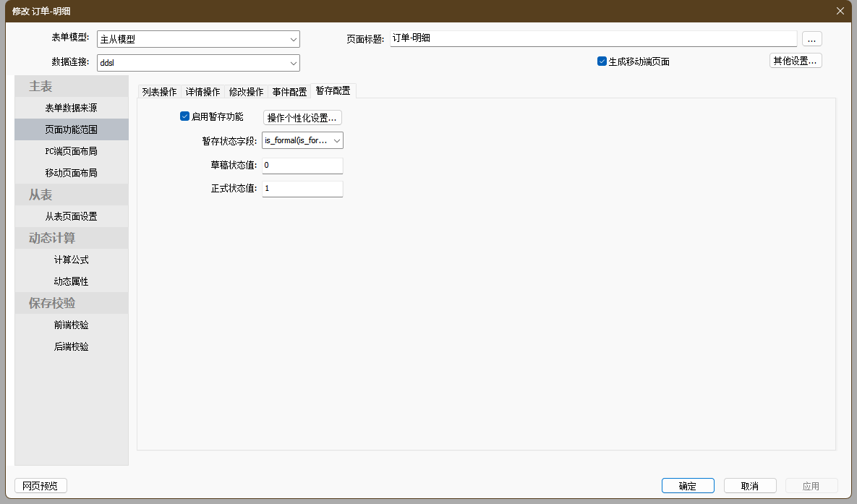Uncheck the 启用暂存功能 checkbox

tap(184, 116)
